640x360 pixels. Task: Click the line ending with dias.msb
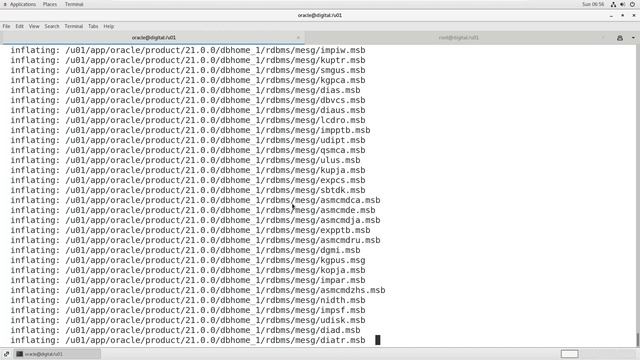pyautogui.click(x=185, y=90)
